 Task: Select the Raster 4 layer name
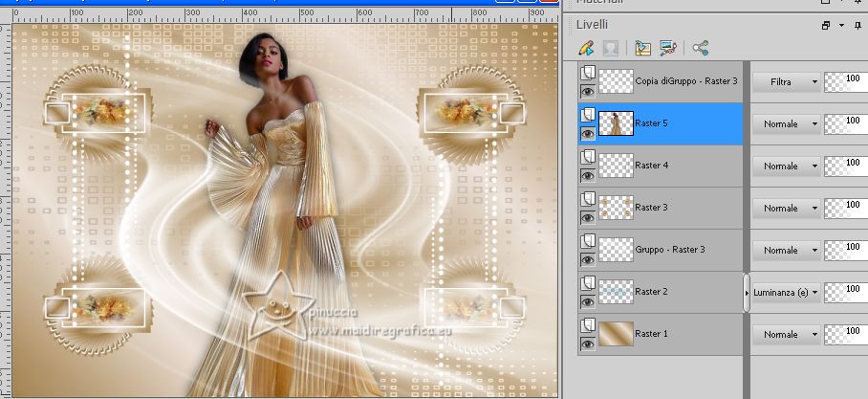coord(651,166)
